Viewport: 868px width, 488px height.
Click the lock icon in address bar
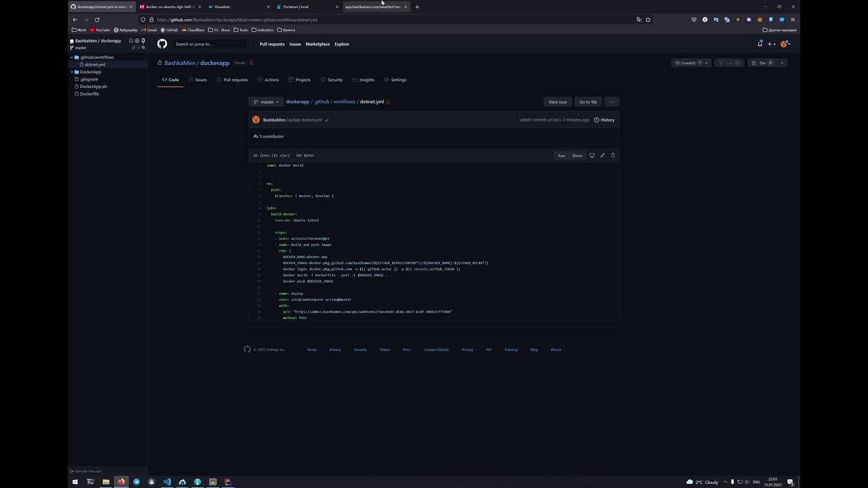pyautogui.click(x=151, y=20)
